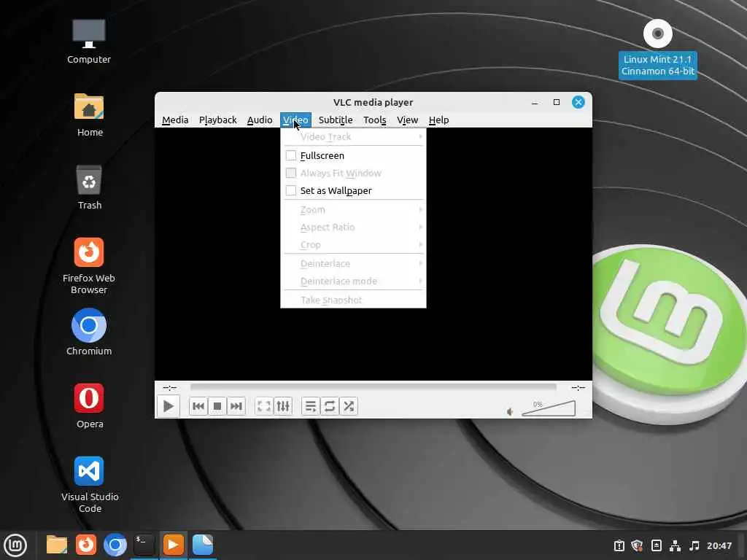Open the Media menu
This screenshot has height=560, width=747.
coord(175,120)
